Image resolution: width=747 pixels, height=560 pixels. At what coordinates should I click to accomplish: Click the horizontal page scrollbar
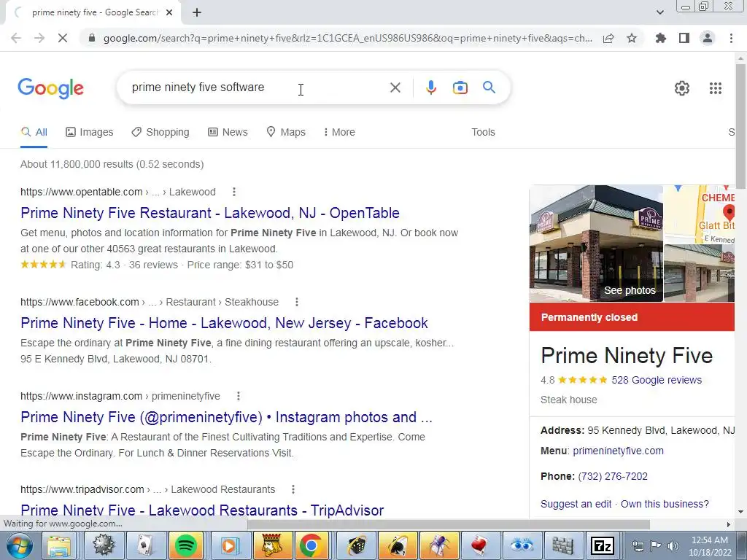pos(448,524)
